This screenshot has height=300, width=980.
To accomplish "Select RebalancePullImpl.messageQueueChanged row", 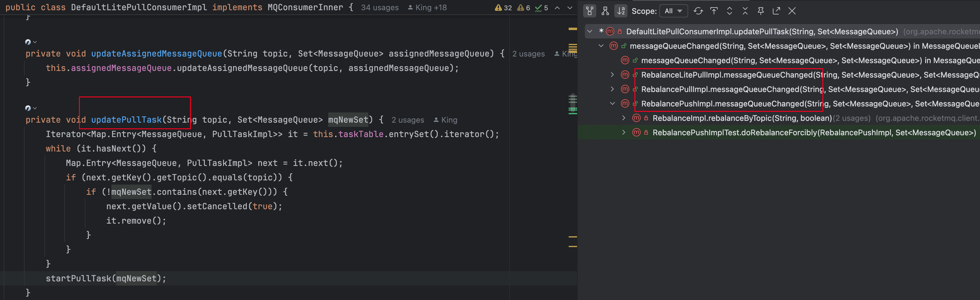I will click(x=779, y=90).
